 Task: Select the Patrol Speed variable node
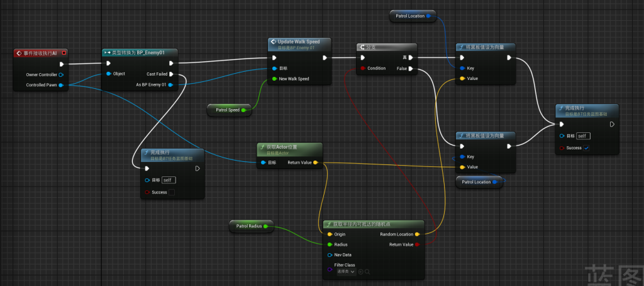tap(226, 110)
